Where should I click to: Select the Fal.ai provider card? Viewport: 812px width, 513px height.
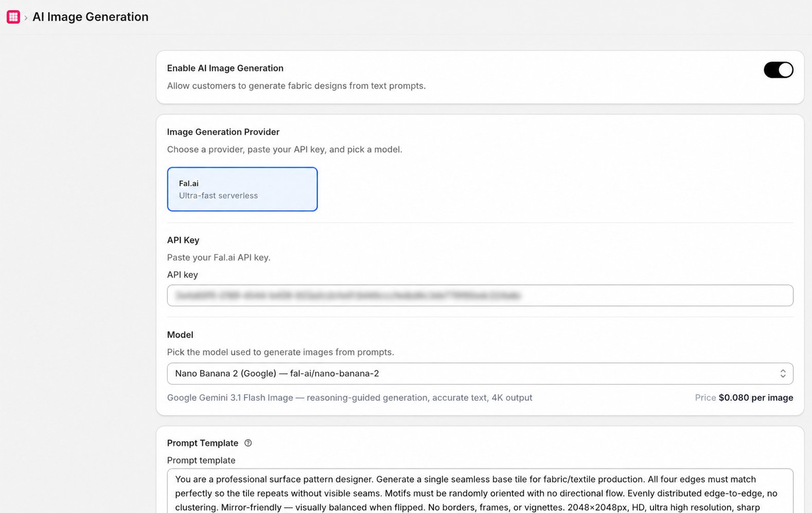pos(242,189)
